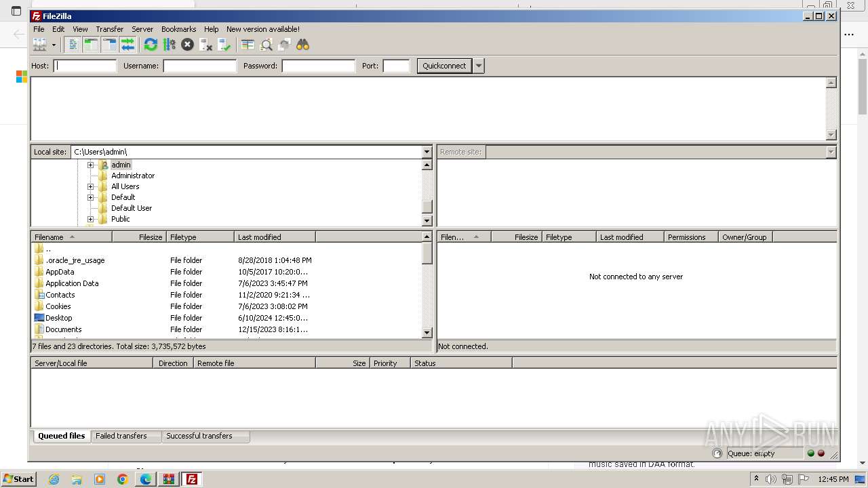Viewport: 868px width, 488px height.
Task: Toggle the local directory tree display
Action: (x=91, y=45)
